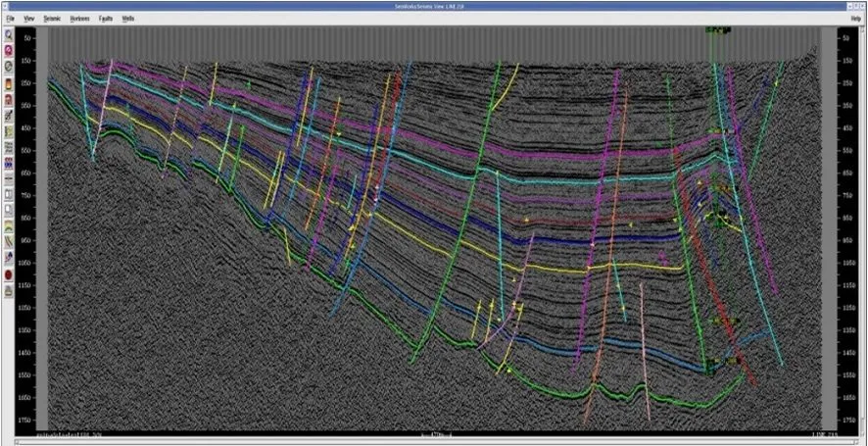The image size is (868, 446).
Task: Click the 650 label on the right depth scale
Action: point(845,173)
